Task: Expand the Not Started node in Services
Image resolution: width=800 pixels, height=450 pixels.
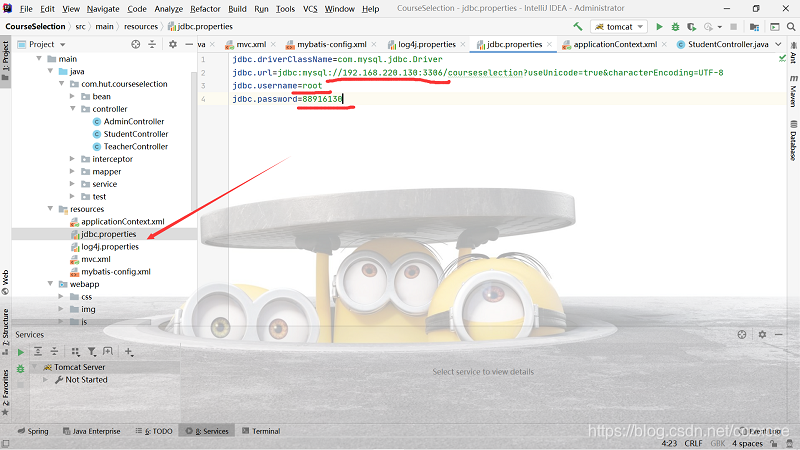Action: tap(45, 380)
